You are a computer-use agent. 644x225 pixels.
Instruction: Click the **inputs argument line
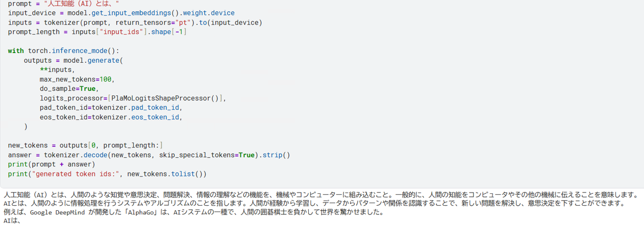(57, 70)
